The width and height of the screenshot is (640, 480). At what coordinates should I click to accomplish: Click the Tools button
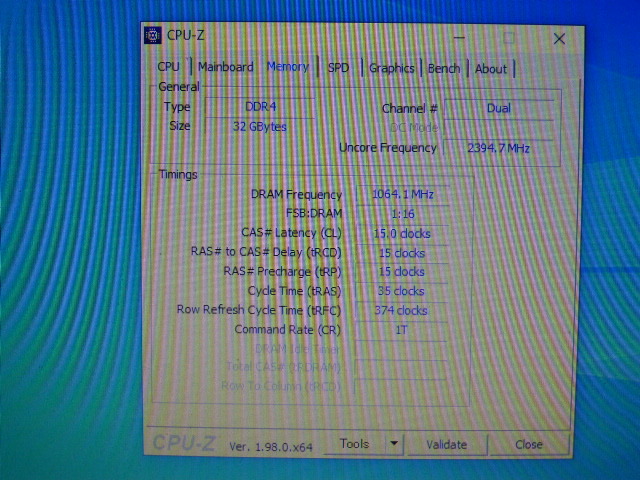(354, 444)
